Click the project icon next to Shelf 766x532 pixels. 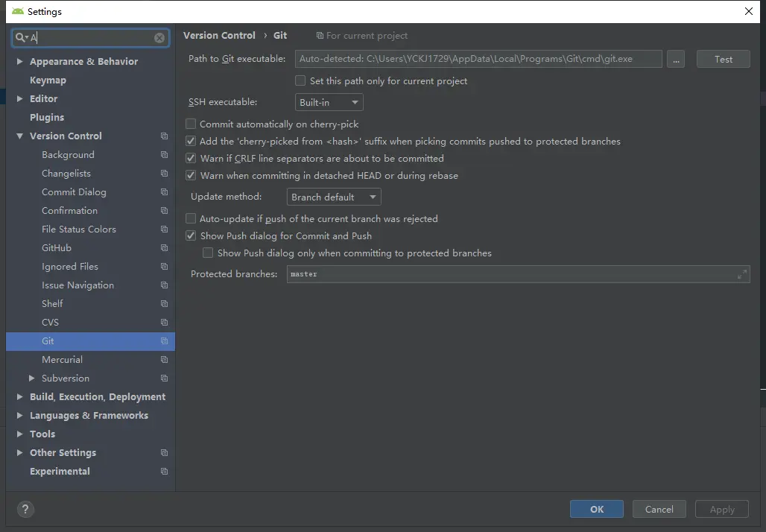[x=164, y=303]
